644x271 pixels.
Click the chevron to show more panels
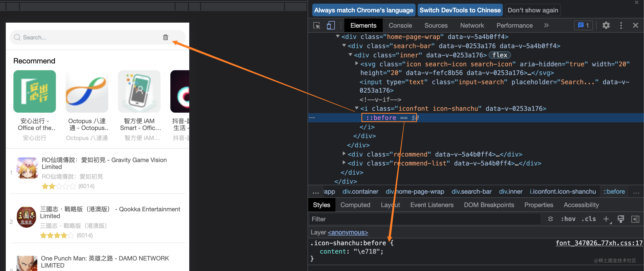click(x=546, y=25)
